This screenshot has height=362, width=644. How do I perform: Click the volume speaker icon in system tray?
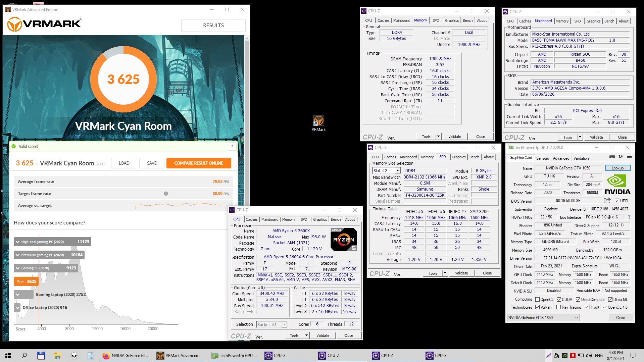tap(589, 356)
